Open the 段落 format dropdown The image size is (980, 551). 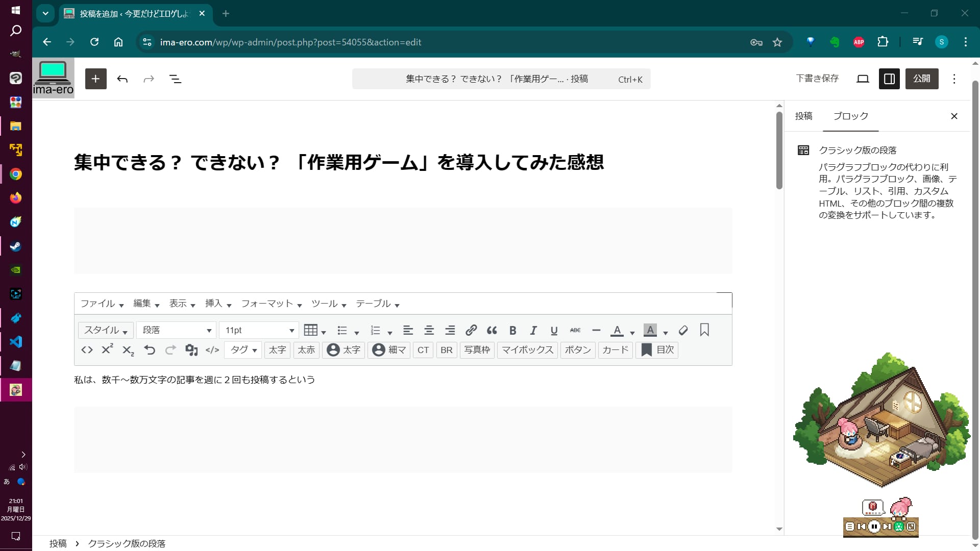coord(176,330)
